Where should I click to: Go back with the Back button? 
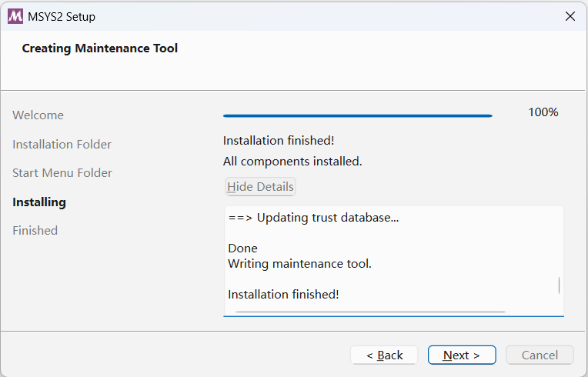tap(384, 355)
